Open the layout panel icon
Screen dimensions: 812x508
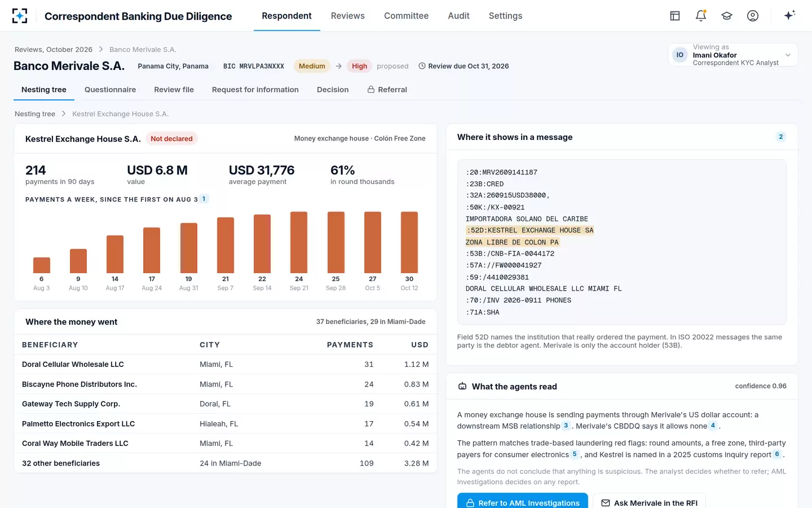[675, 16]
